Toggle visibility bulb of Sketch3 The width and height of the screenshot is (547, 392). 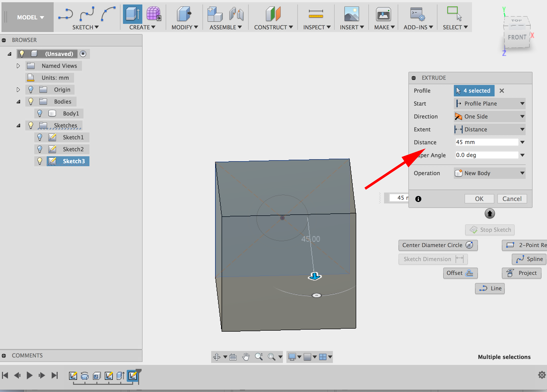[40, 161]
